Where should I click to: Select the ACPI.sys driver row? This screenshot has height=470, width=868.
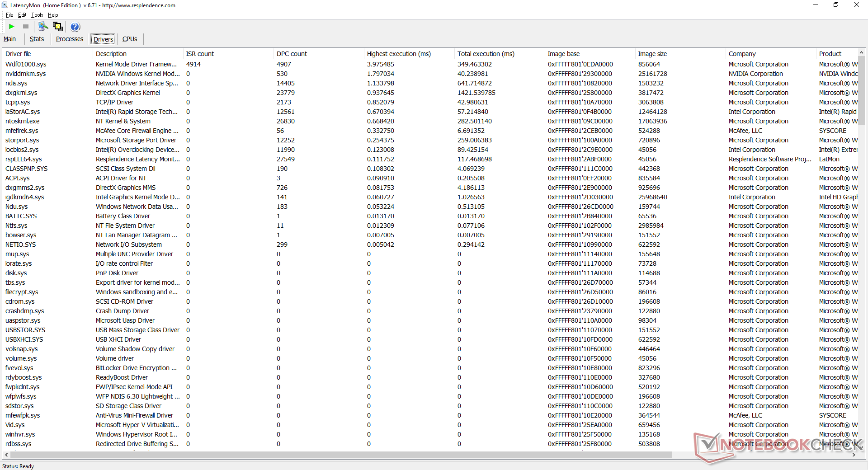coord(430,178)
